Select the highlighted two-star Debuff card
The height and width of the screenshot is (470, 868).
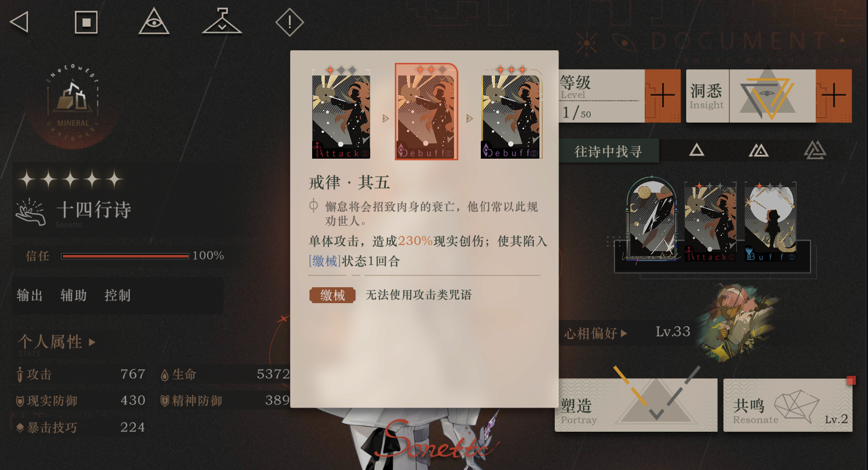coord(427,112)
